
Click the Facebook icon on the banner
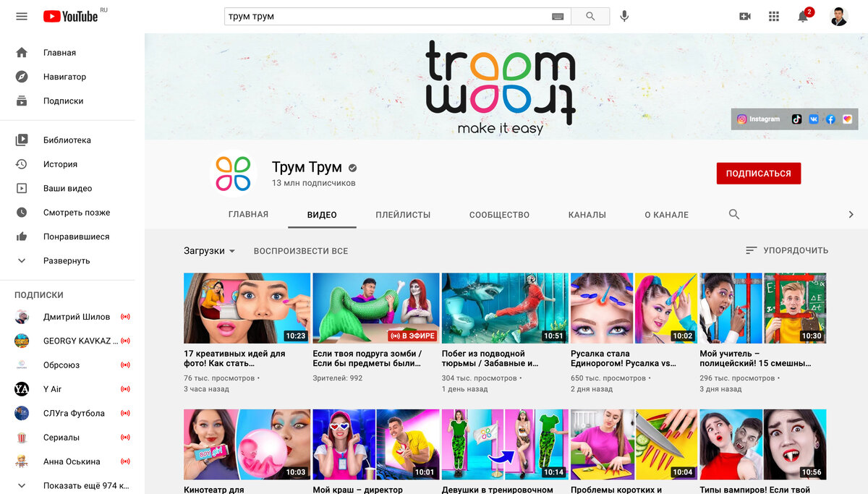pyautogui.click(x=830, y=119)
